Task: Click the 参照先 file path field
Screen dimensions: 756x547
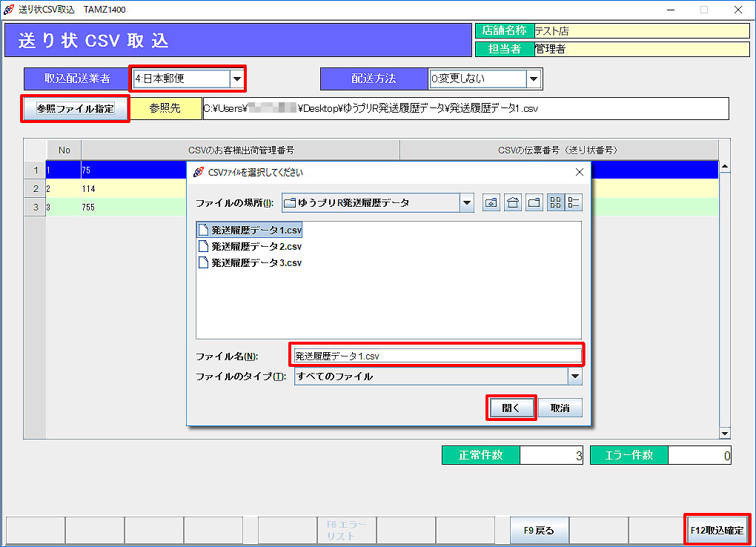Action: pos(465,108)
